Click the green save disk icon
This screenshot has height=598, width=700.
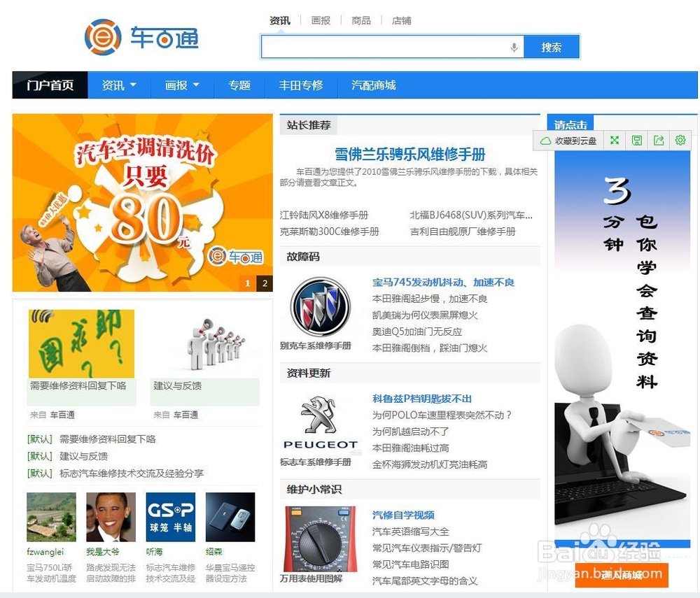[x=637, y=141]
